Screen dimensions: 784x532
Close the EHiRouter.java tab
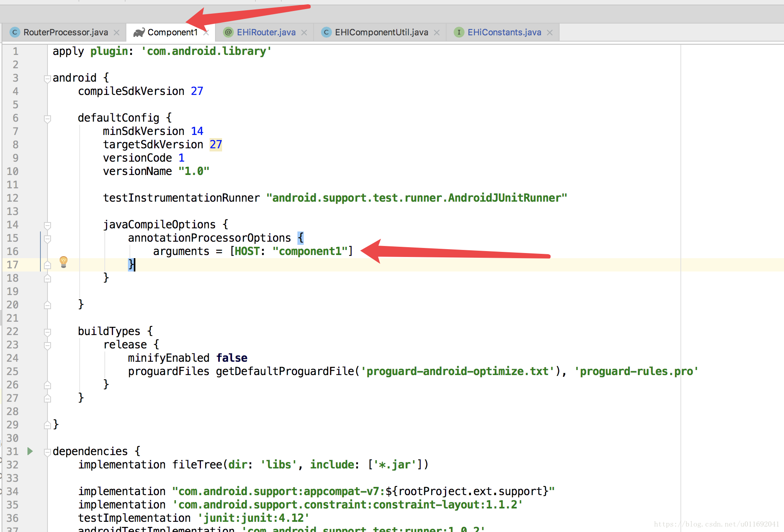(304, 33)
